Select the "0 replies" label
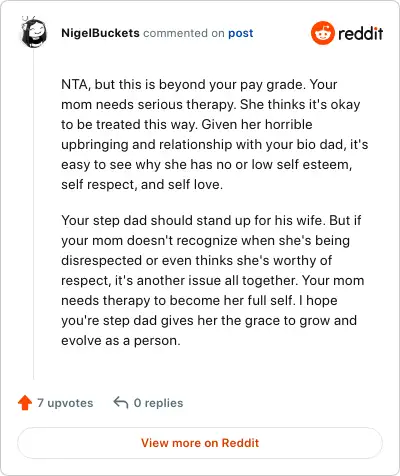 point(158,403)
